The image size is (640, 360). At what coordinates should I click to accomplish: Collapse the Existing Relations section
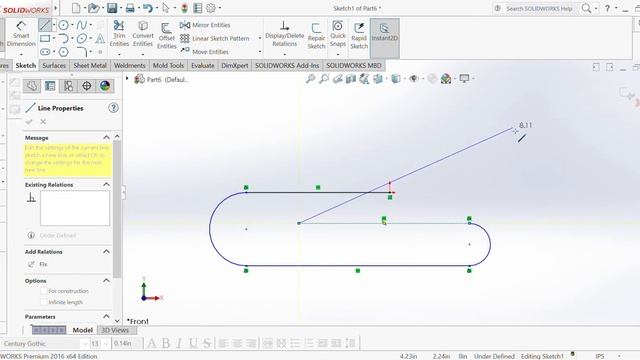point(107,184)
